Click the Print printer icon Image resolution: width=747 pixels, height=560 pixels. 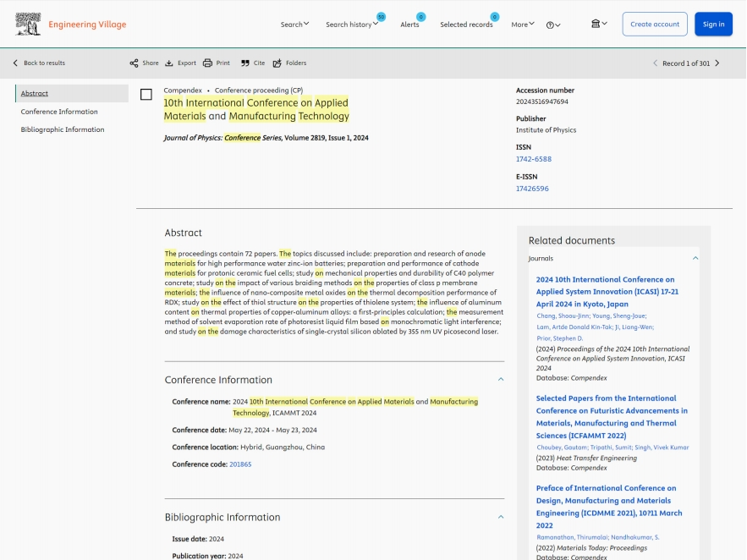(x=208, y=63)
